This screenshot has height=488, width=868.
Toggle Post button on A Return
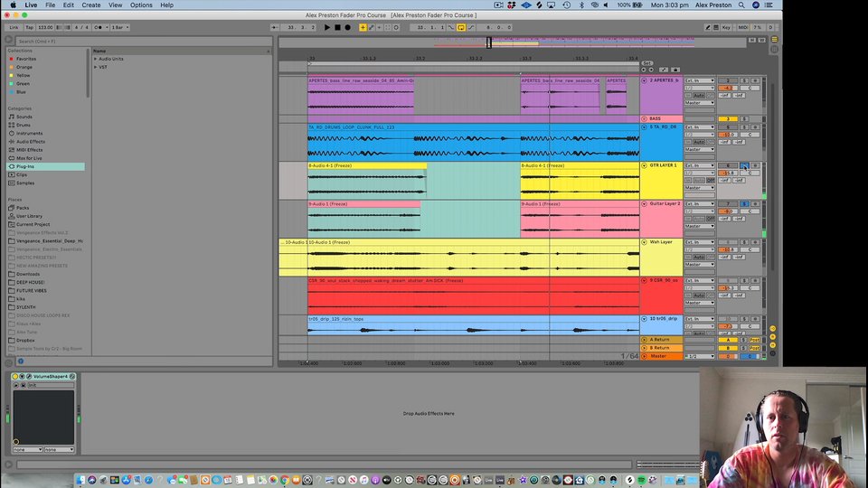coord(754,340)
